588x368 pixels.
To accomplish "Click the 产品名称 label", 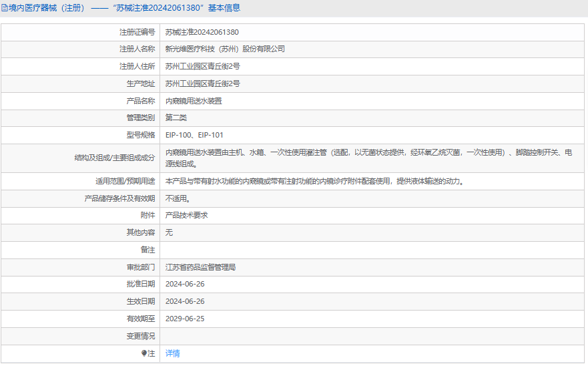I will tap(141, 101).
